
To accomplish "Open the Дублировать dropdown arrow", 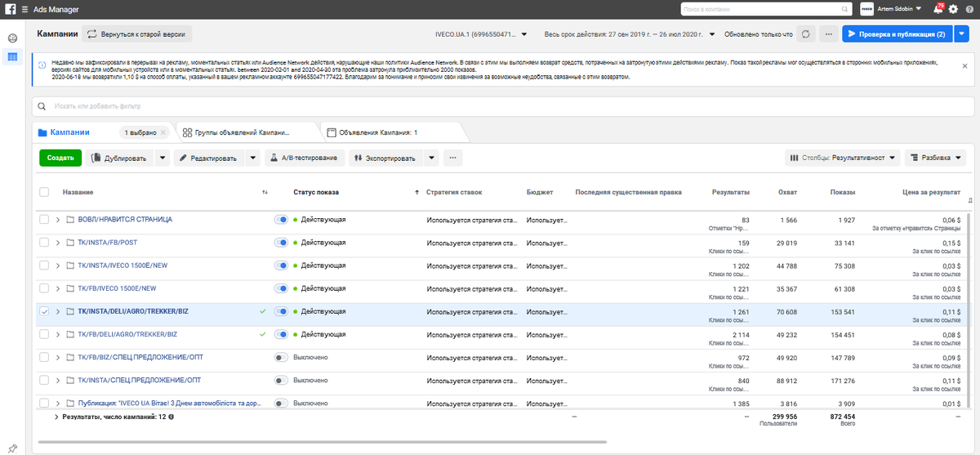I will click(163, 158).
